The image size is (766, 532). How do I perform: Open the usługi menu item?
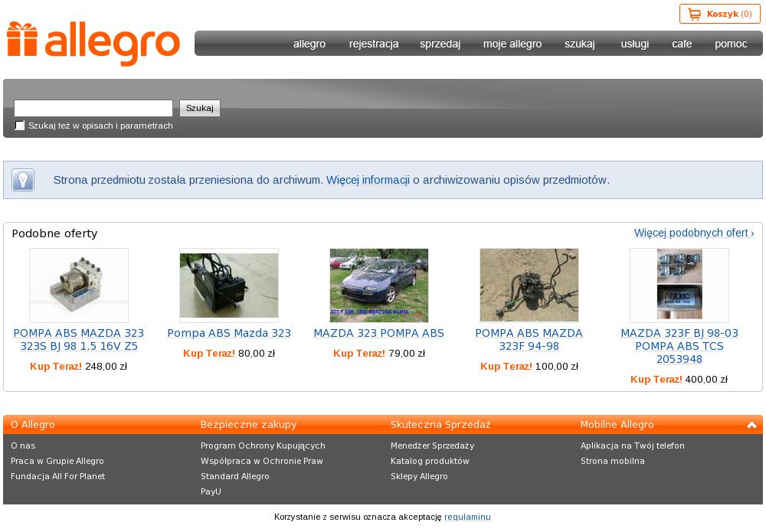click(634, 44)
